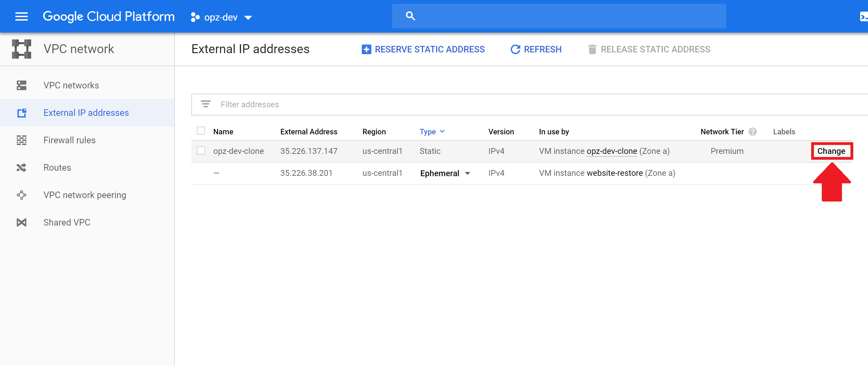
Task: Open the hamburger navigation menu
Action: [x=22, y=16]
